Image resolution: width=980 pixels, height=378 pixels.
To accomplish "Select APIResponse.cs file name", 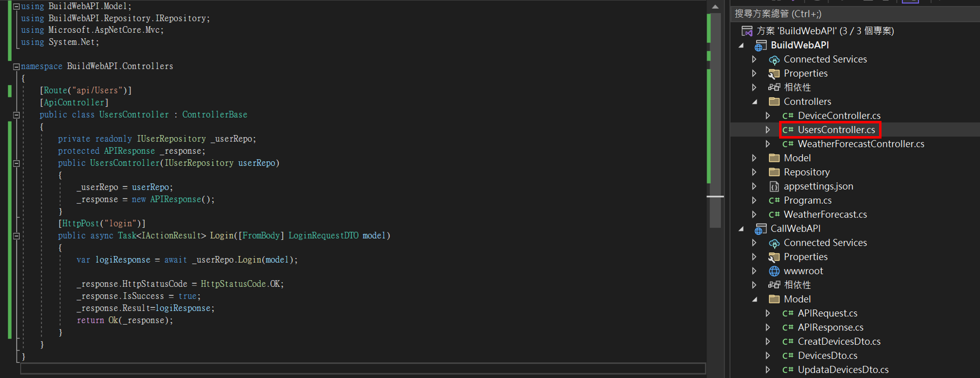I will coord(831,328).
